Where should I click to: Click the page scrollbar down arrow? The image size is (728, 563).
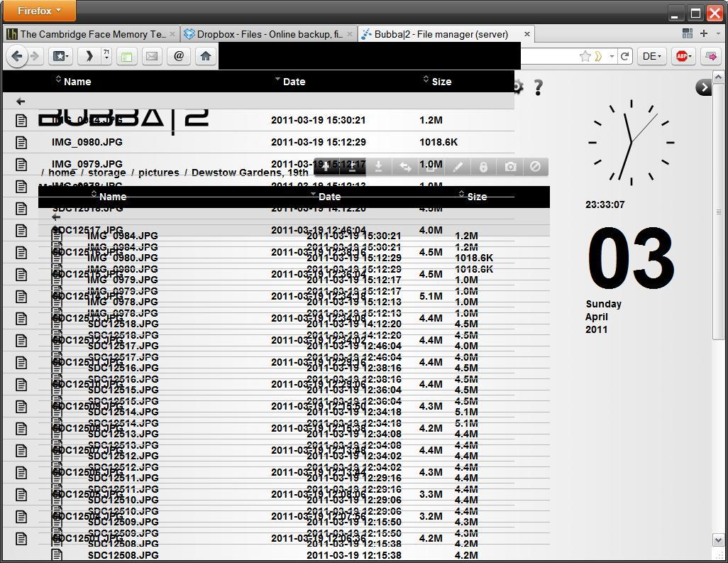718,540
